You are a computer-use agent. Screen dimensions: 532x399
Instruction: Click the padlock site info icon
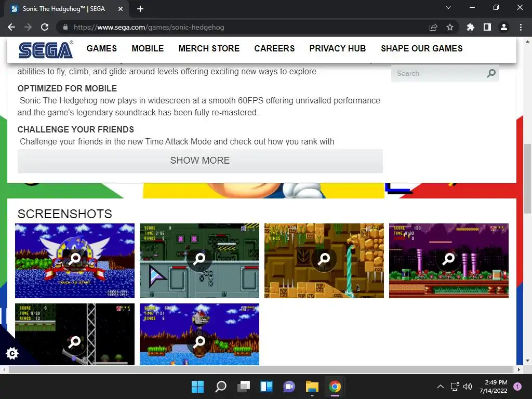point(65,27)
